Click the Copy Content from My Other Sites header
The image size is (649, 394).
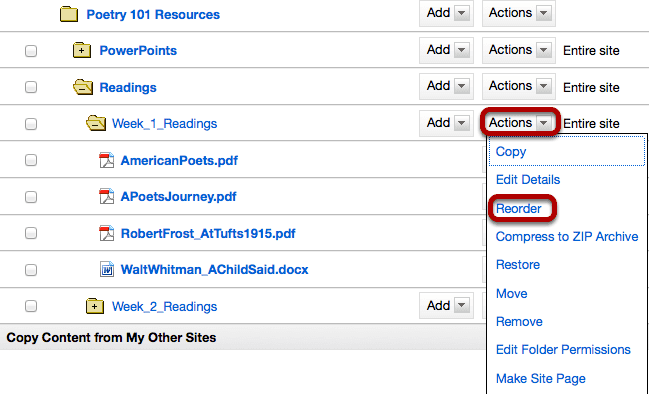111,338
